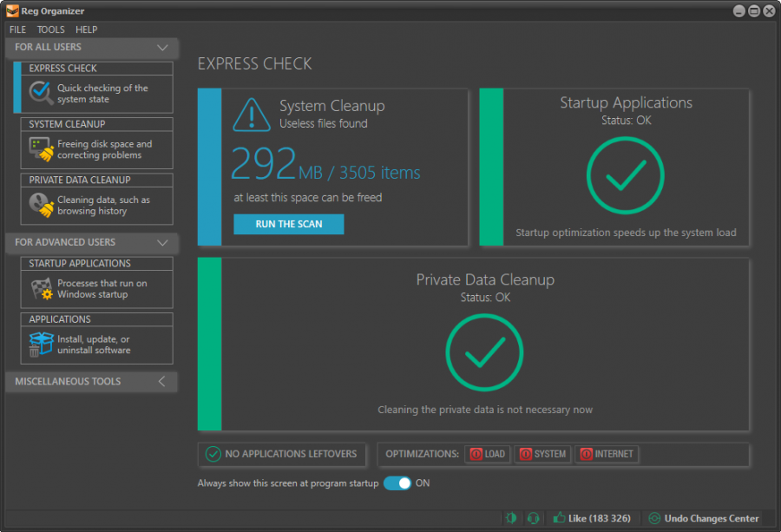
Task: Click 'Startup optimization speeds up the system load'
Action: click(x=626, y=233)
